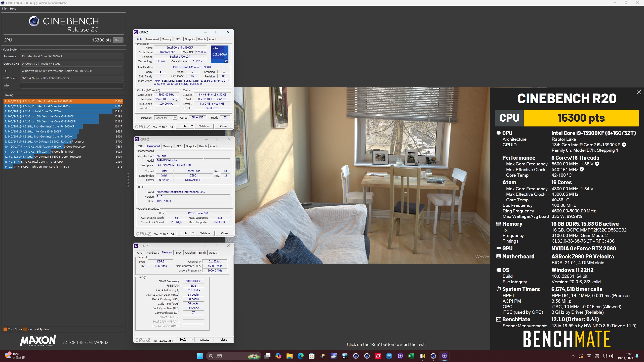Click the DRAM Frequency value 3100.0 MHz

tap(193, 281)
